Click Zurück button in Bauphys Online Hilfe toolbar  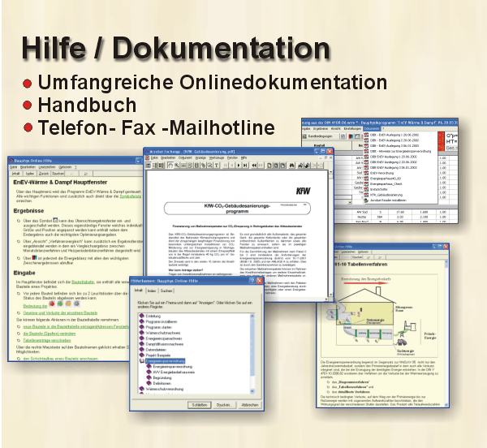[44, 174]
